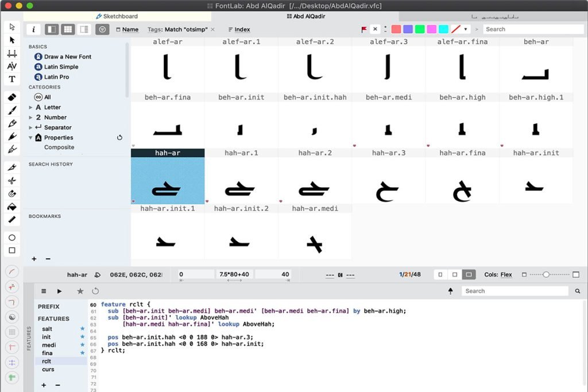
Task: Open the features panel hamburger menu
Action: point(44,291)
